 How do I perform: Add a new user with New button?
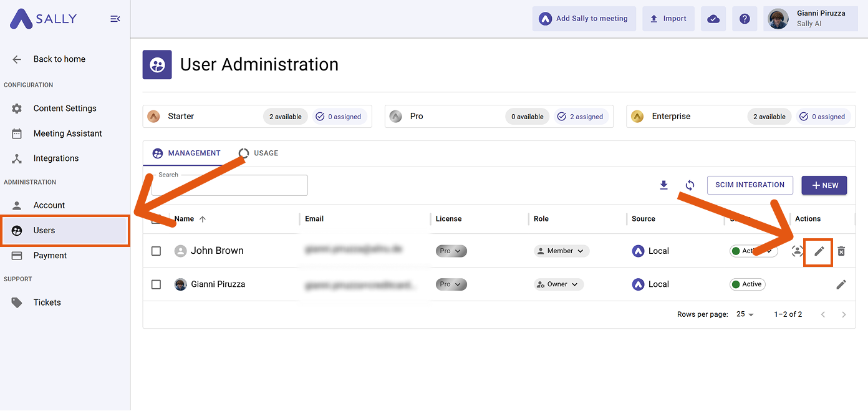pos(824,185)
